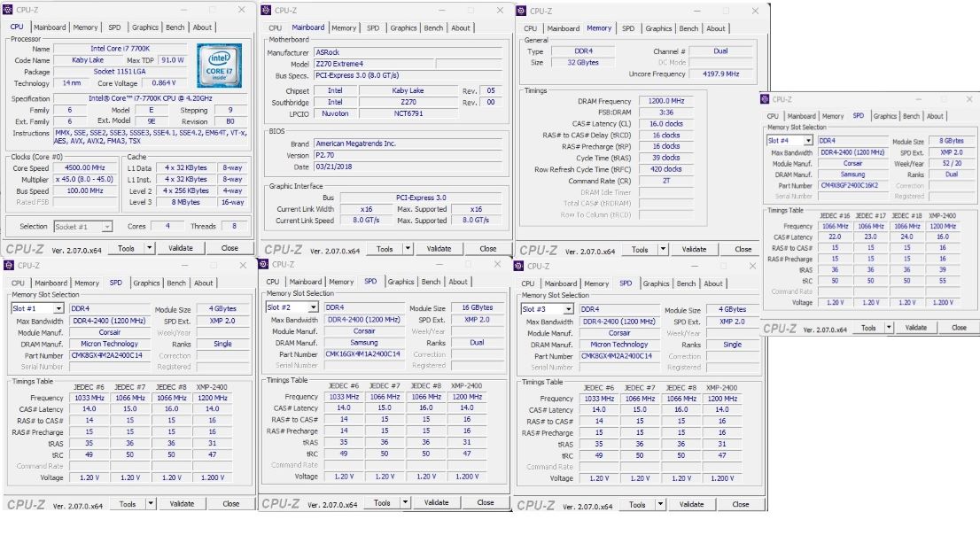Open the Socket #1 selection dropdown
Image resolution: width=980 pixels, height=551 pixels.
(x=107, y=227)
